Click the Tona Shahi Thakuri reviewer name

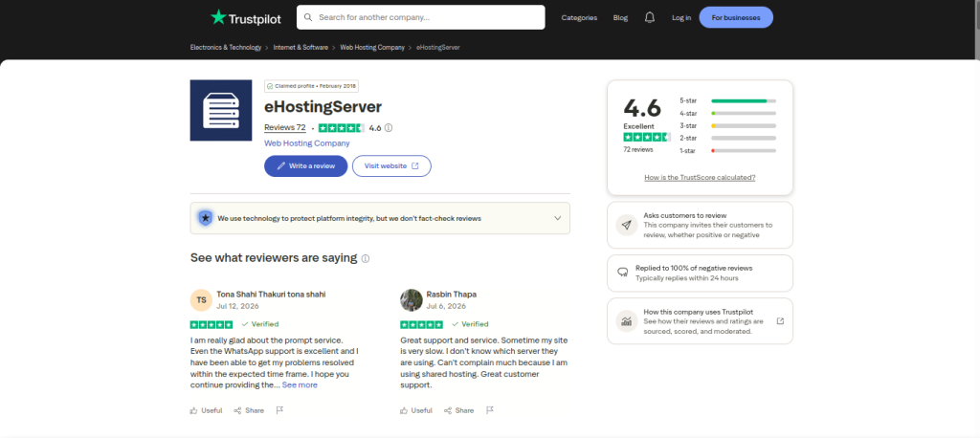[x=271, y=295]
